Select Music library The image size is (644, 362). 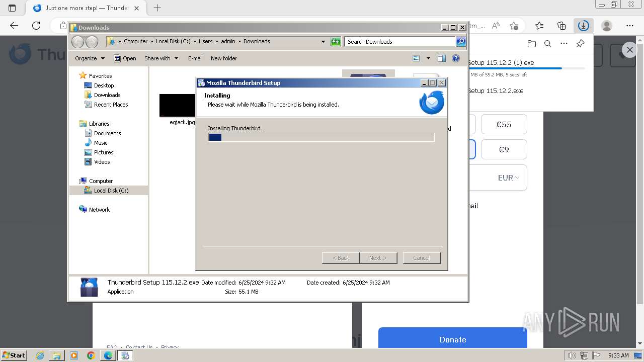101,143
